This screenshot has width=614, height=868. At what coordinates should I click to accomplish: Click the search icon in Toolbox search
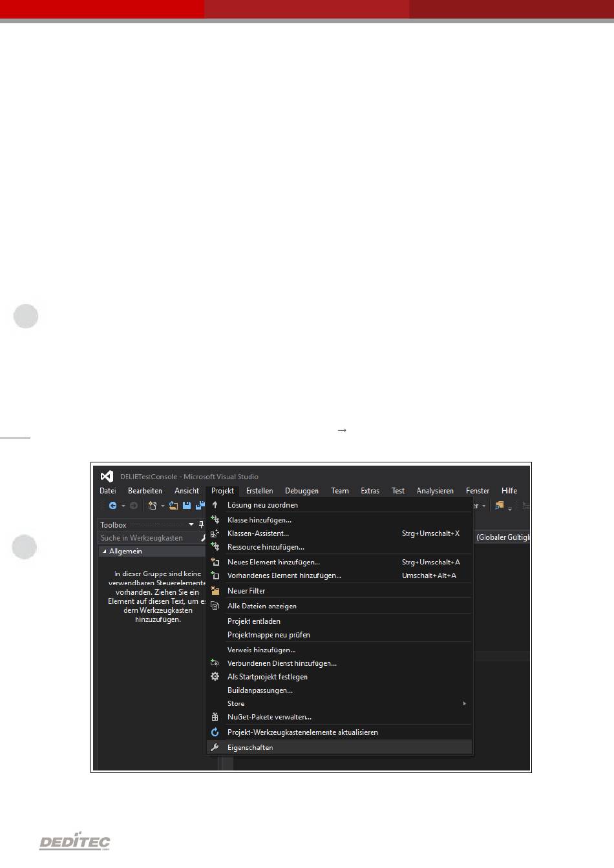click(x=202, y=538)
